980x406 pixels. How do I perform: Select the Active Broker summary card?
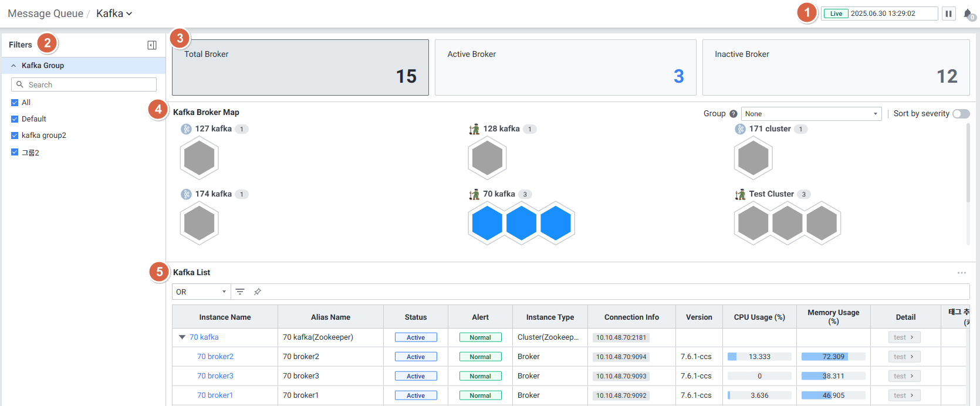(x=565, y=67)
